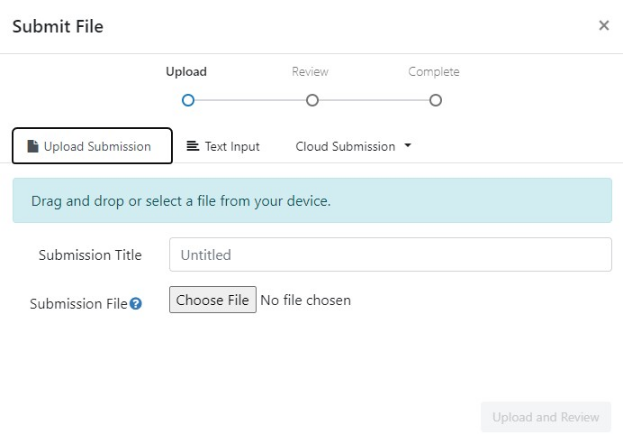Click the Submission Title label

click(90, 255)
